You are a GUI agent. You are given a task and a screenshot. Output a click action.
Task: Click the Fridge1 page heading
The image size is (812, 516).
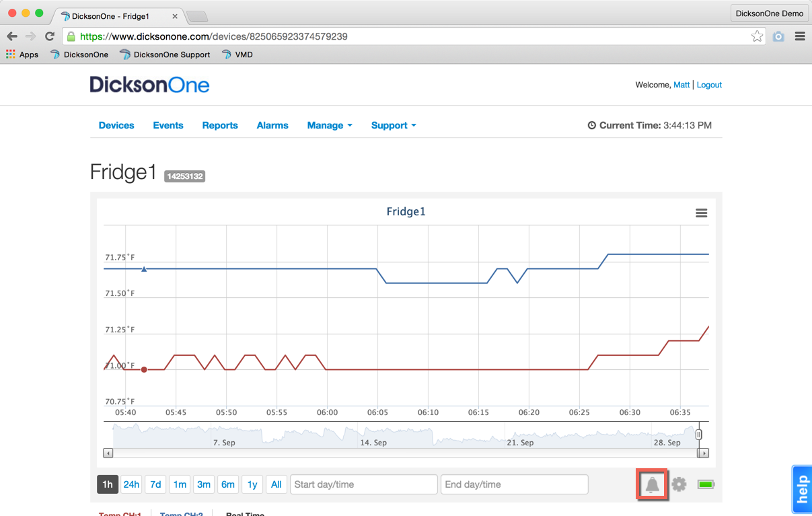[123, 173]
